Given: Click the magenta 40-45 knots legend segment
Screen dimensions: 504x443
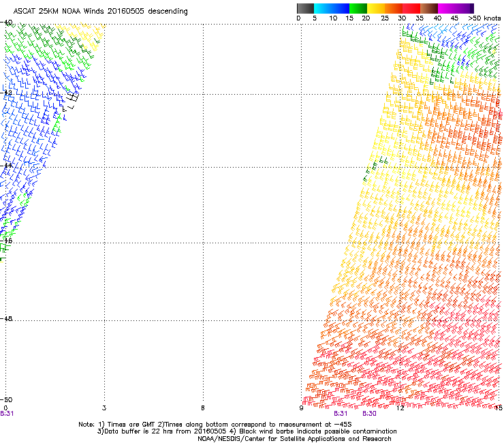Looking at the screenshot, I should tap(447, 8).
